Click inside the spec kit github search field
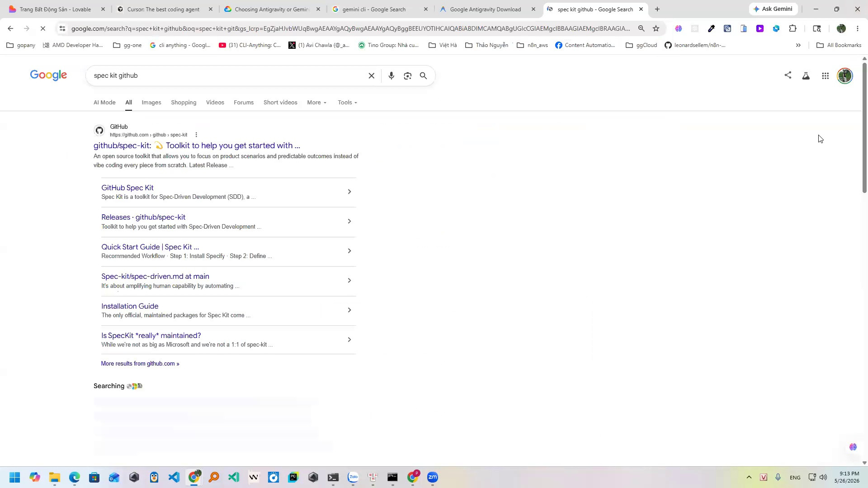The width and height of the screenshot is (868, 488). pyautogui.click(x=226, y=75)
